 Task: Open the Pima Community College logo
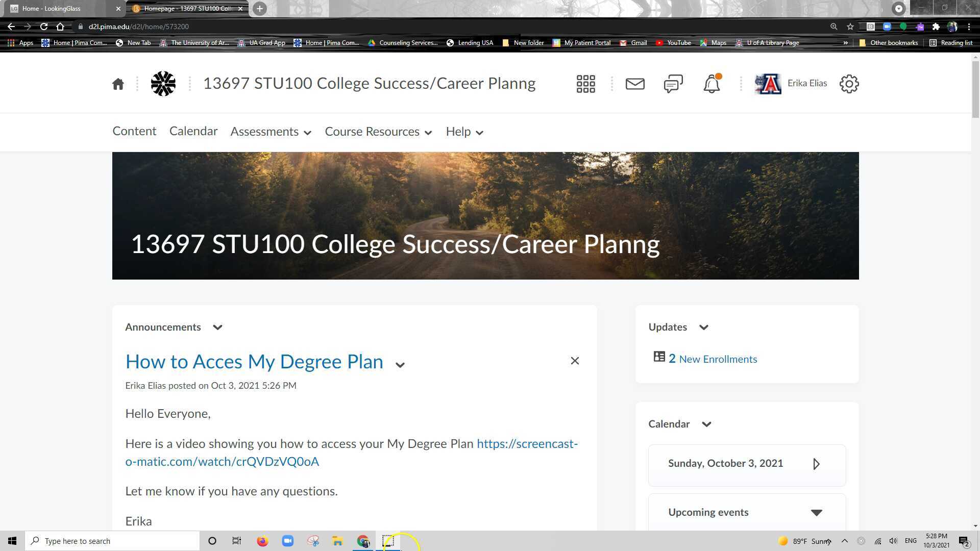click(x=163, y=83)
